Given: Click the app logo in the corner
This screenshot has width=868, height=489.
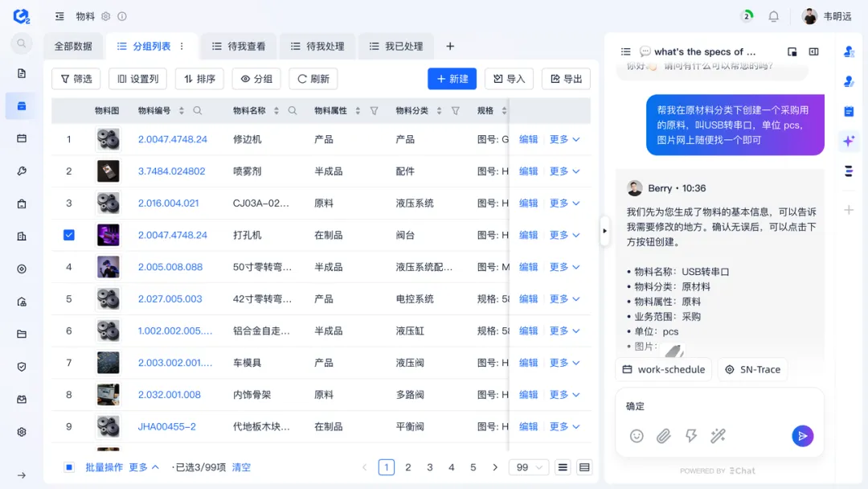Looking at the screenshot, I should click(x=21, y=16).
